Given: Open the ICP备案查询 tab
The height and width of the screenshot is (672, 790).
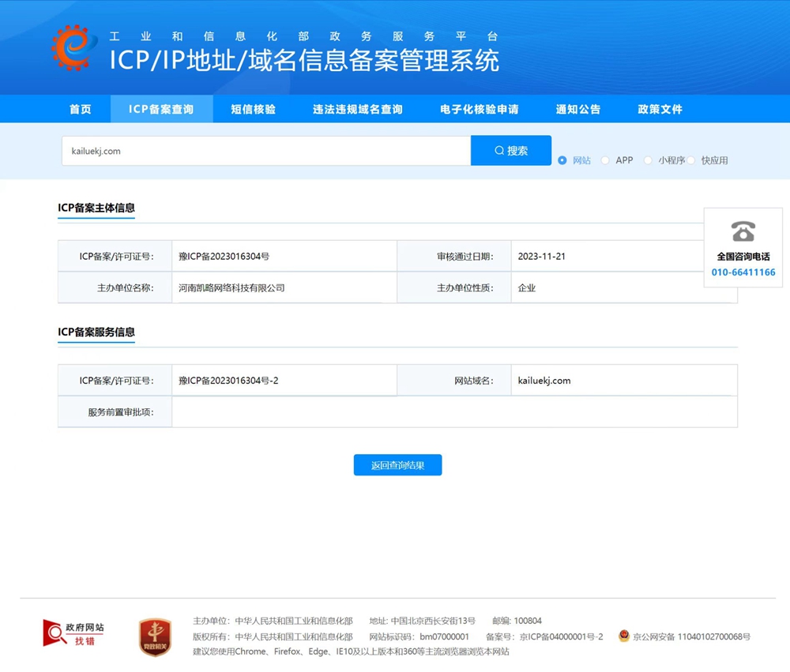Looking at the screenshot, I should click(x=161, y=109).
